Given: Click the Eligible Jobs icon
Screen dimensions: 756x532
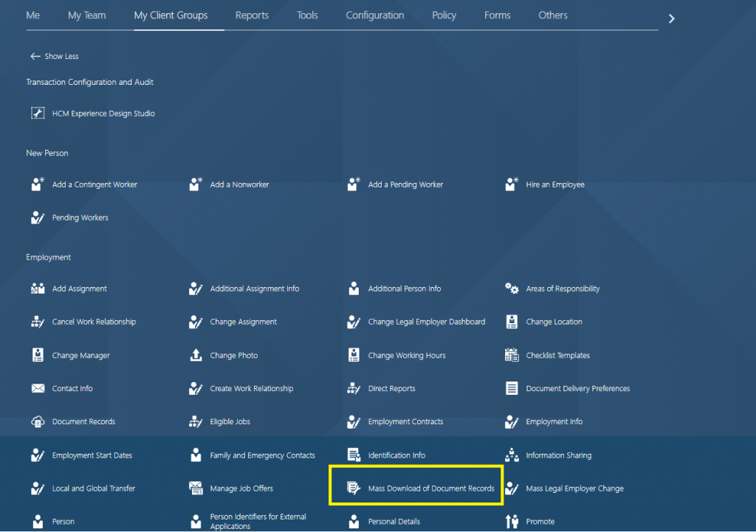Looking at the screenshot, I should coord(196,421).
